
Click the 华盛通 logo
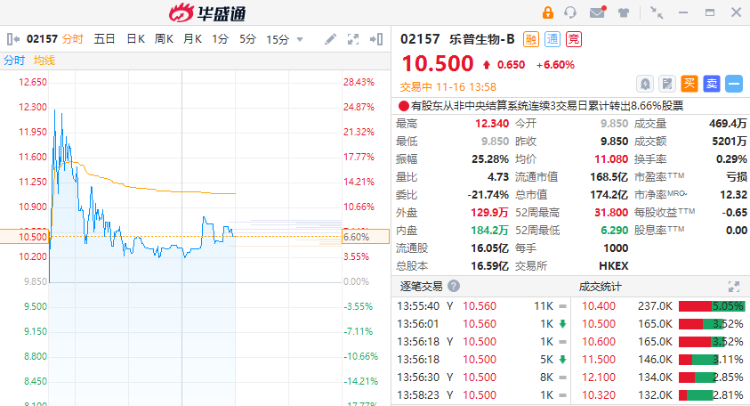[x=207, y=13]
